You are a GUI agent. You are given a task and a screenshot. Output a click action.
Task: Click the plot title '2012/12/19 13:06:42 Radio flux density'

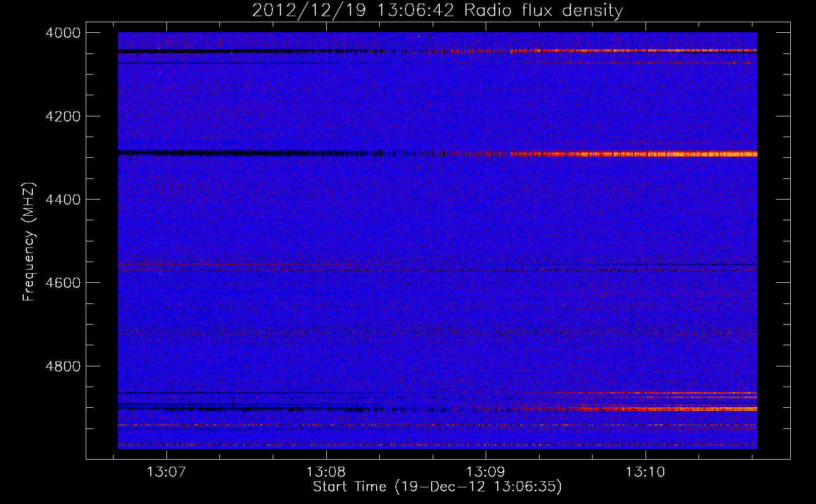[x=437, y=11]
